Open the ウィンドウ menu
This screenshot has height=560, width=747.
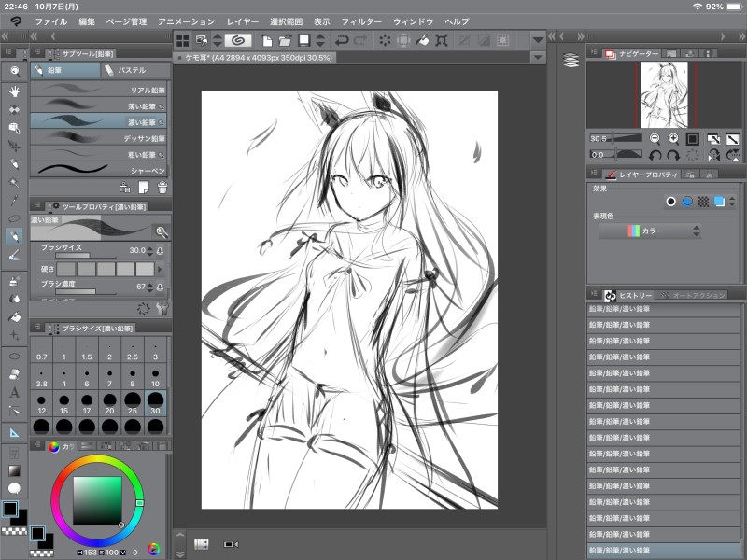(413, 21)
